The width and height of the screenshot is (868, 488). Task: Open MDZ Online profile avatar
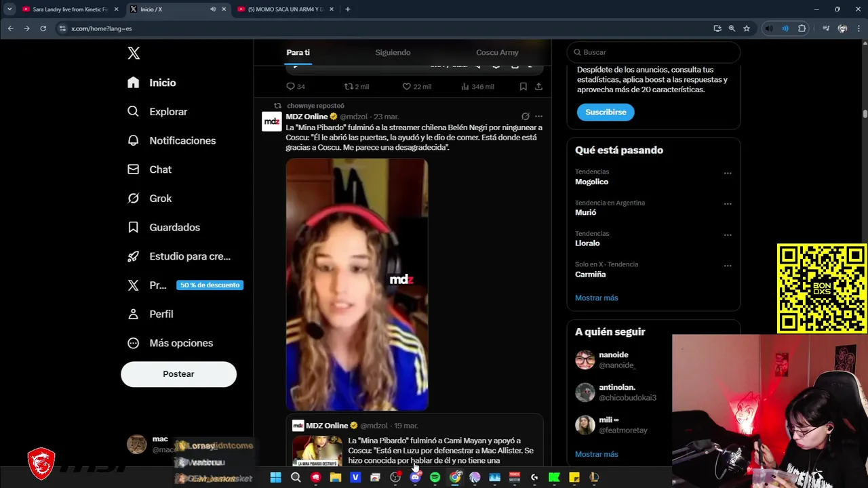tap(272, 121)
